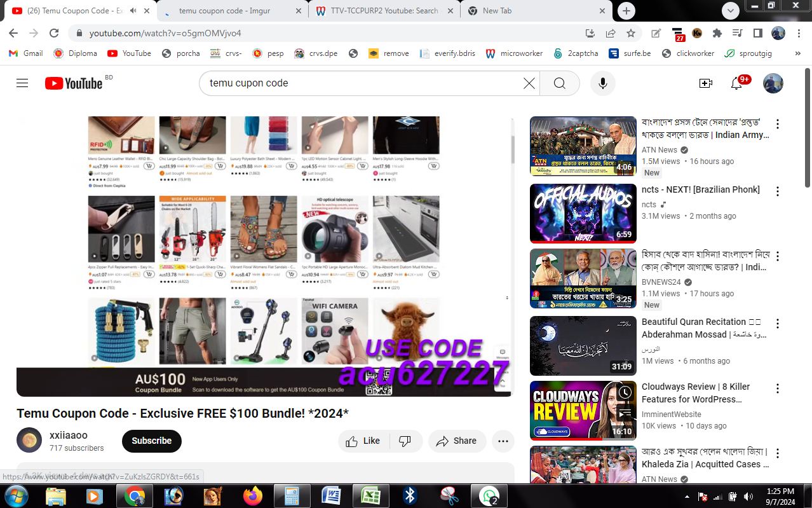Open the xxiiaaoo channel name link
Image resolution: width=812 pixels, height=508 pixels.
click(x=69, y=435)
